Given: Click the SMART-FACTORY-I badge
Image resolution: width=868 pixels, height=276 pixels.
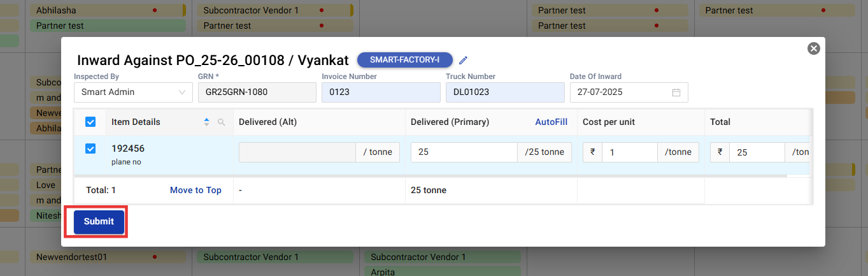Looking at the screenshot, I should [404, 60].
